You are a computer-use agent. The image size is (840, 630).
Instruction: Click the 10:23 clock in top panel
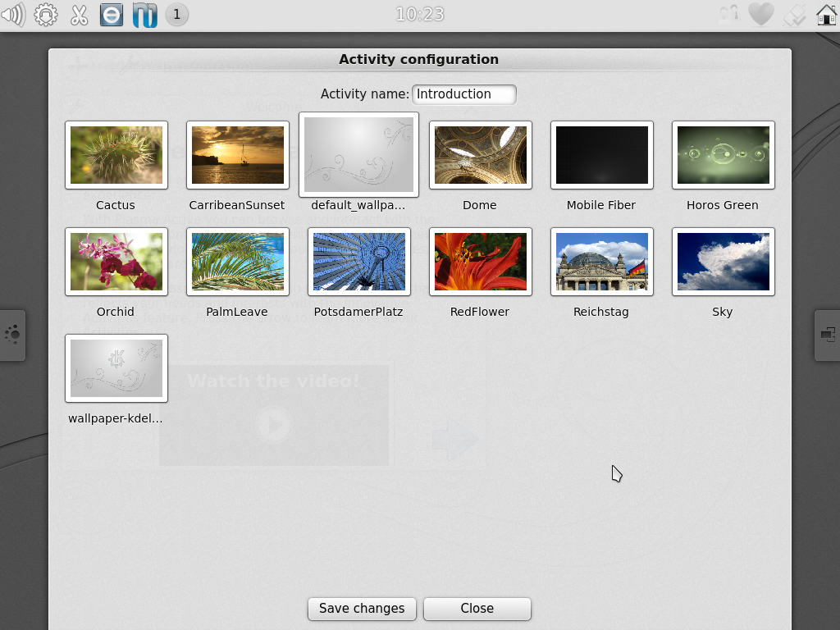[420, 14]
